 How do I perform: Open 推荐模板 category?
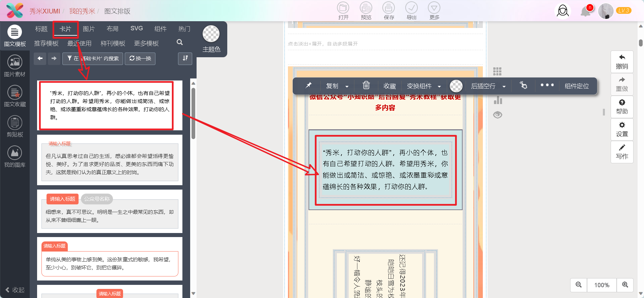click(46, 43)
